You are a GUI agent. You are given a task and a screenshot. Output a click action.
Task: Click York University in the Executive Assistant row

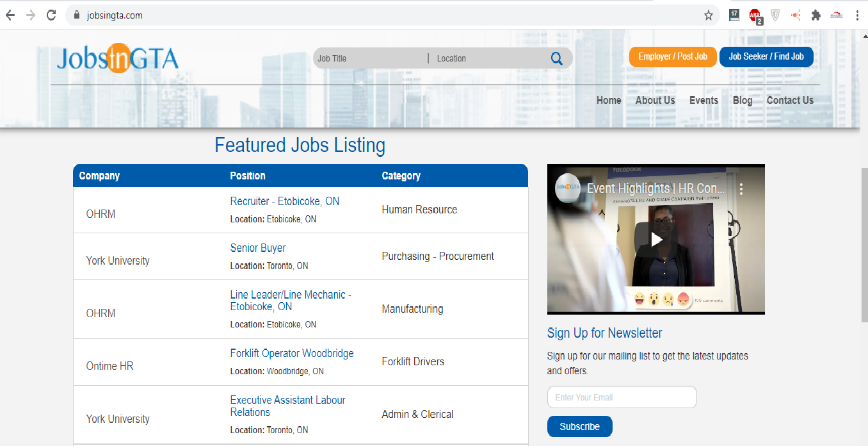tap(118, 419)
